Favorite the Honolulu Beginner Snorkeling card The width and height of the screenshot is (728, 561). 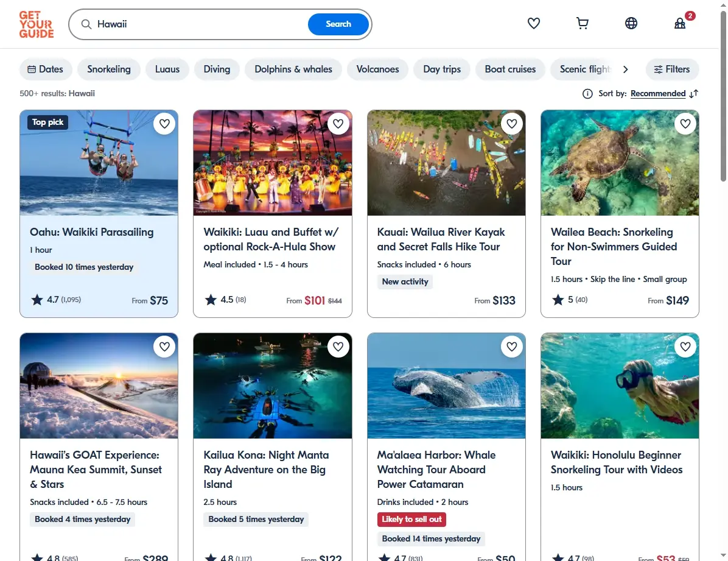pyautogui.click(x=685, y=347)
